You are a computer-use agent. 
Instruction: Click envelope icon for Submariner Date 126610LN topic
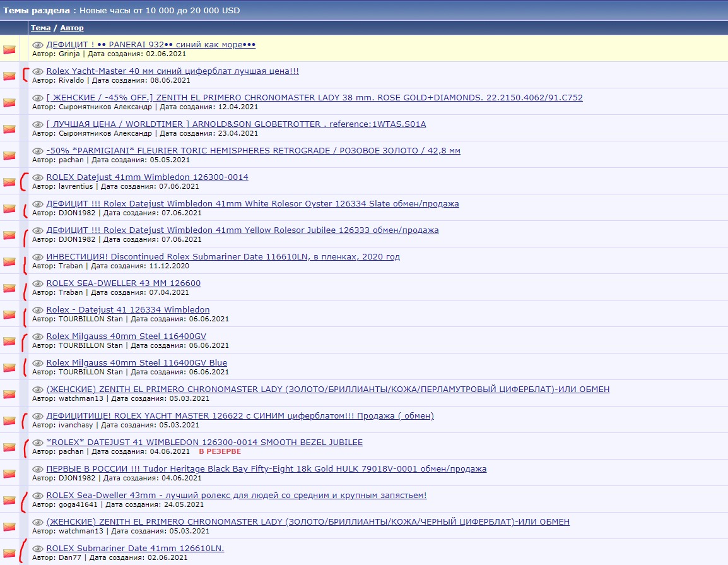[9, 552]
